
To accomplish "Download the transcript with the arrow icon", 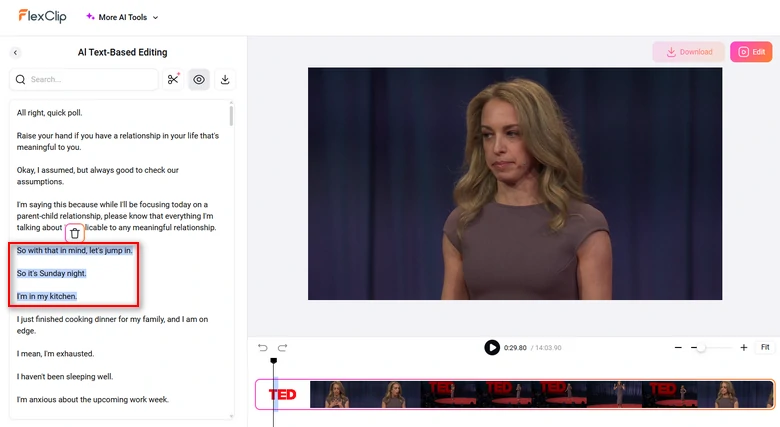I will point(225,80).
